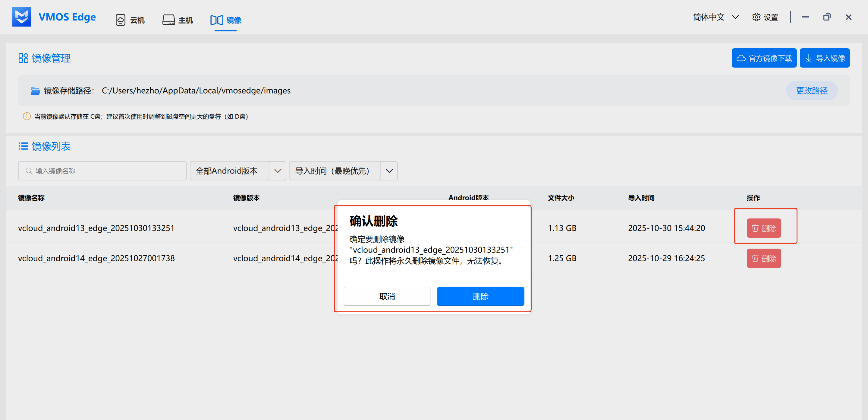Open the 导入时间 sort order dropdown
The width and height of the screenshot is (868, 420).
pos(343,171)
